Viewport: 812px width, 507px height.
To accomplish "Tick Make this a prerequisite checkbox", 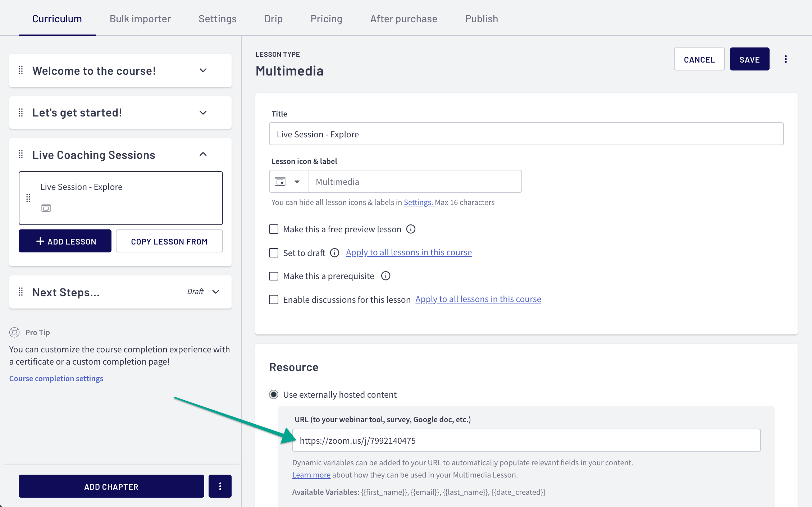I will [x=274, y=276].
